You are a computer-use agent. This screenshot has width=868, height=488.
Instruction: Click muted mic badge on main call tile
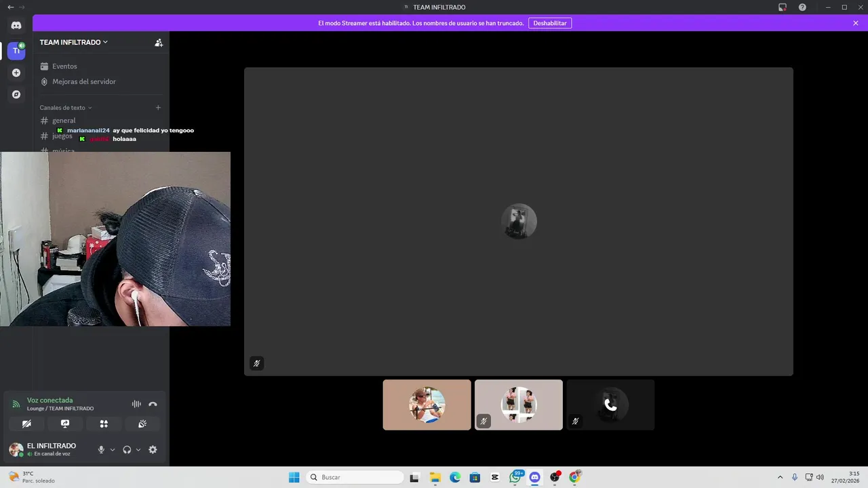(256, 363)
